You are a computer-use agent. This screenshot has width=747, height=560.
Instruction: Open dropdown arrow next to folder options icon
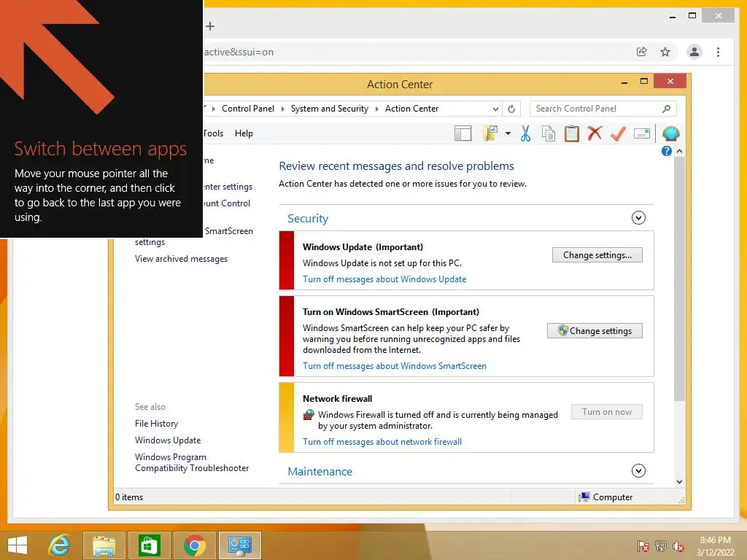point(508,134)
